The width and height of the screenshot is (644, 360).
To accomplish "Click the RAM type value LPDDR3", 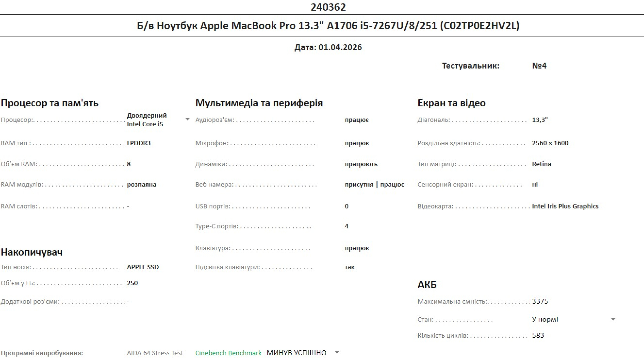I will (x=139, y=143).
